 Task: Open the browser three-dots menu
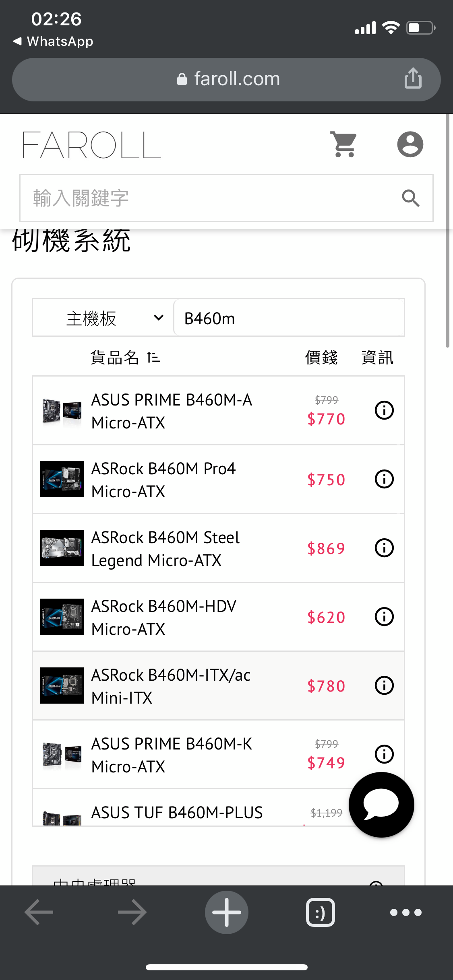coord(405,912)
